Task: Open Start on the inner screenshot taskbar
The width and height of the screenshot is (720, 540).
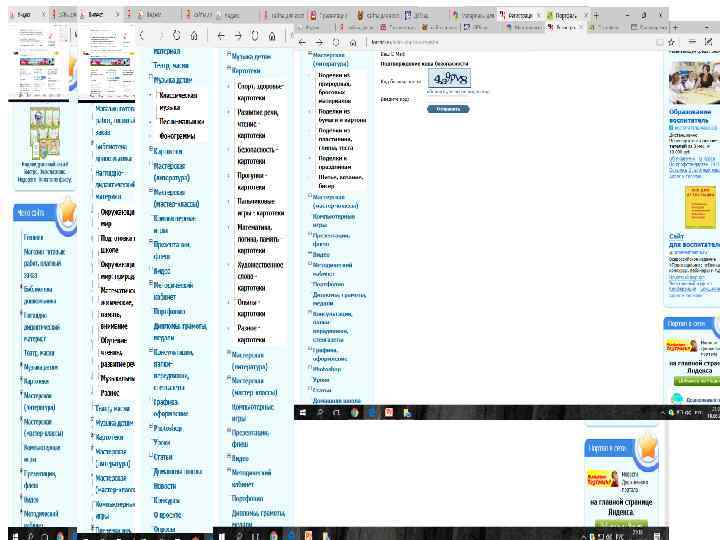Action: (303, 413)
